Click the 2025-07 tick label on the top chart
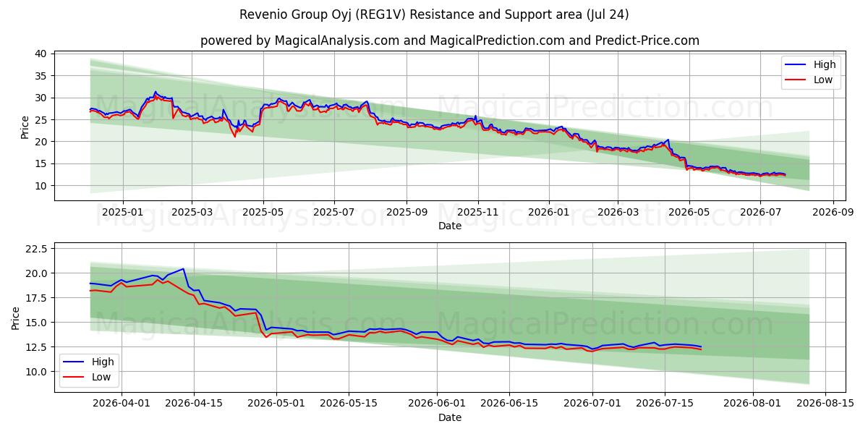868x434 pixels. point(333,213)
